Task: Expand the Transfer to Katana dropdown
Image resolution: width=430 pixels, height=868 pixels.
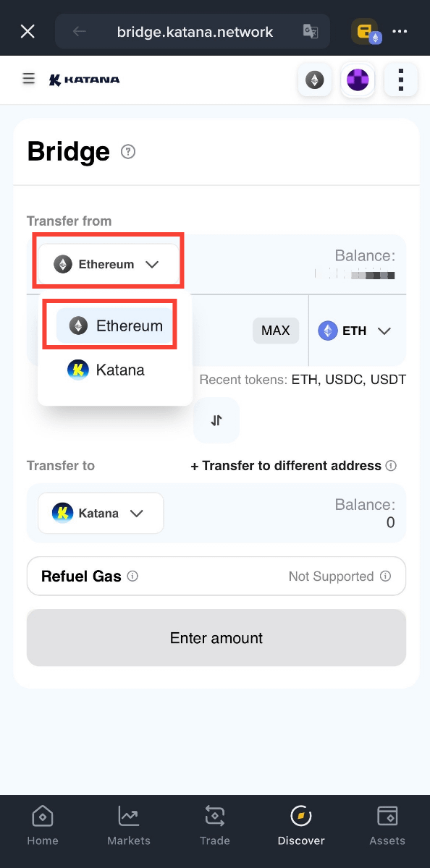Action: coord(101,514)
